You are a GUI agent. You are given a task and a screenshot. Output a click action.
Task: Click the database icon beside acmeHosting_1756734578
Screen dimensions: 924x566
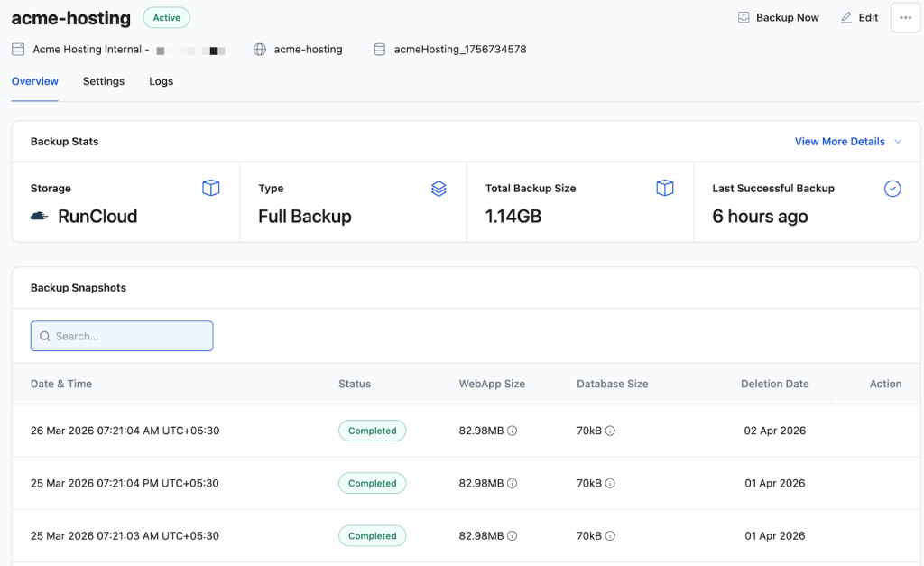pos(380,50)
